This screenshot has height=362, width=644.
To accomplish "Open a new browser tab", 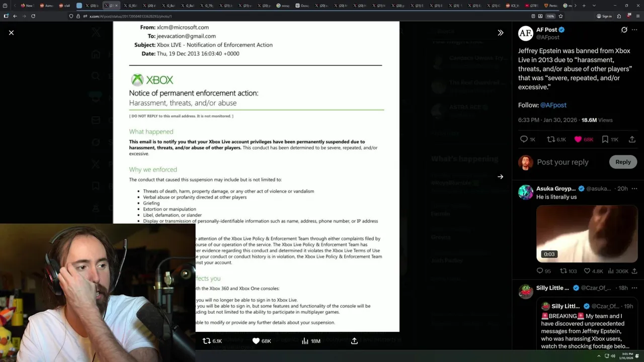I will [584, 6].
